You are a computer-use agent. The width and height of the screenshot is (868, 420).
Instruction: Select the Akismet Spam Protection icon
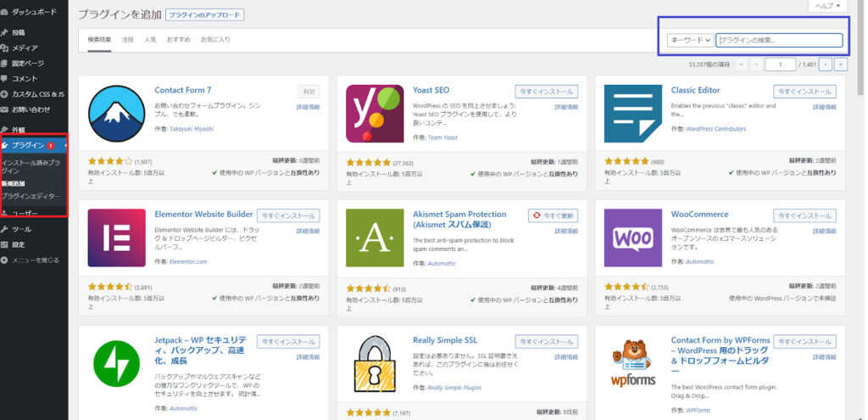(375, 238)
